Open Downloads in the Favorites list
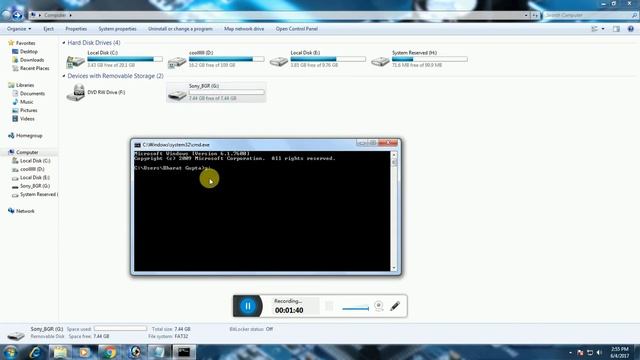This screenshot has width=640, height=360. point(32,60)
